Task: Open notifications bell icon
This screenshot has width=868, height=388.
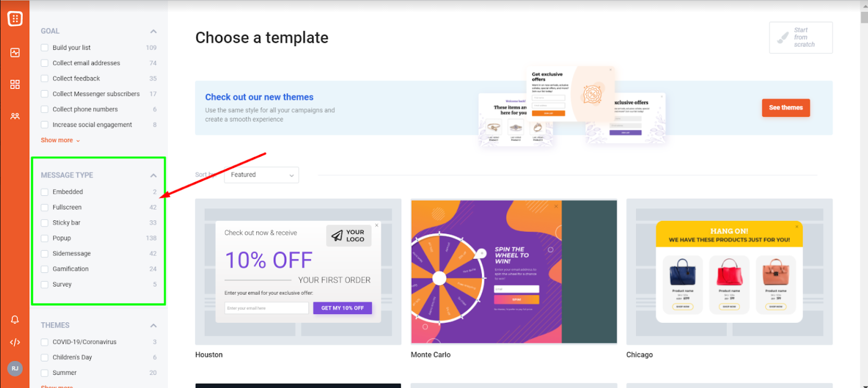Action: (x=15, y=319)
